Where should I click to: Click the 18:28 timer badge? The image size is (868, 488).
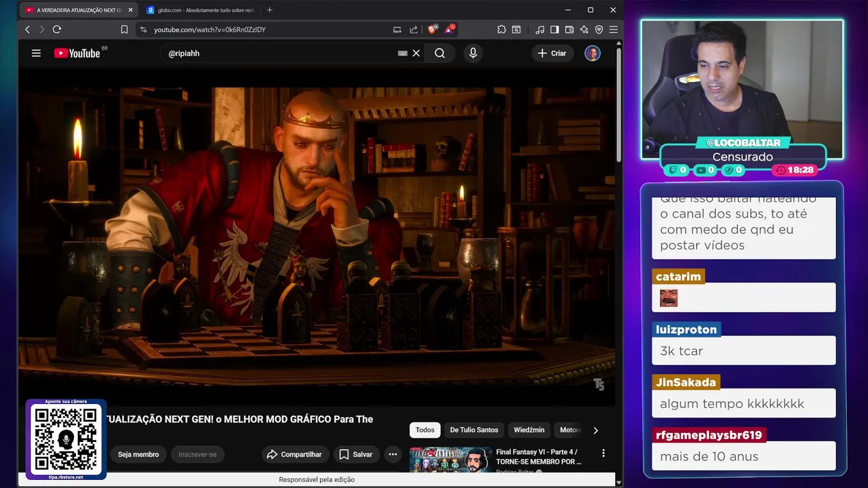click(794, 170)
